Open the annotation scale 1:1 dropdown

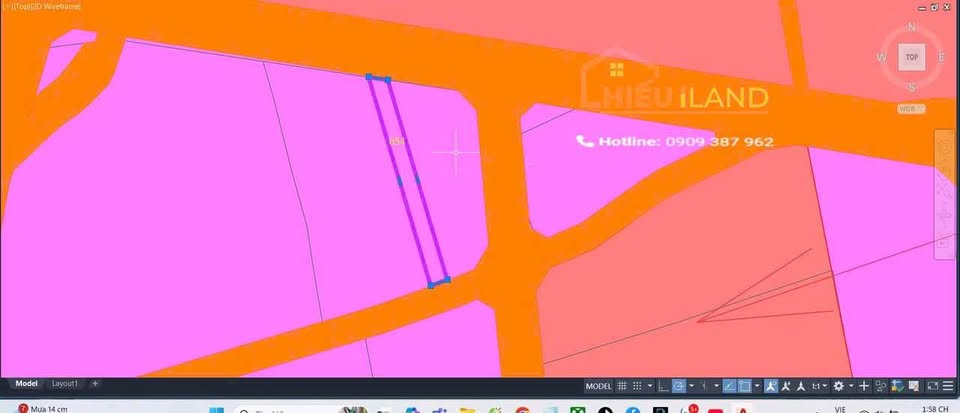pos(817,386)
